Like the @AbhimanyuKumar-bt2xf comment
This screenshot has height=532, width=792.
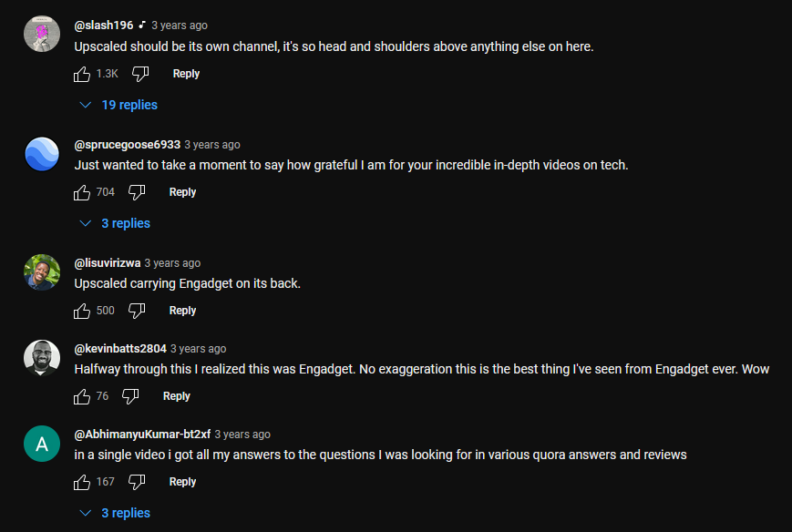tap(82, 482)
